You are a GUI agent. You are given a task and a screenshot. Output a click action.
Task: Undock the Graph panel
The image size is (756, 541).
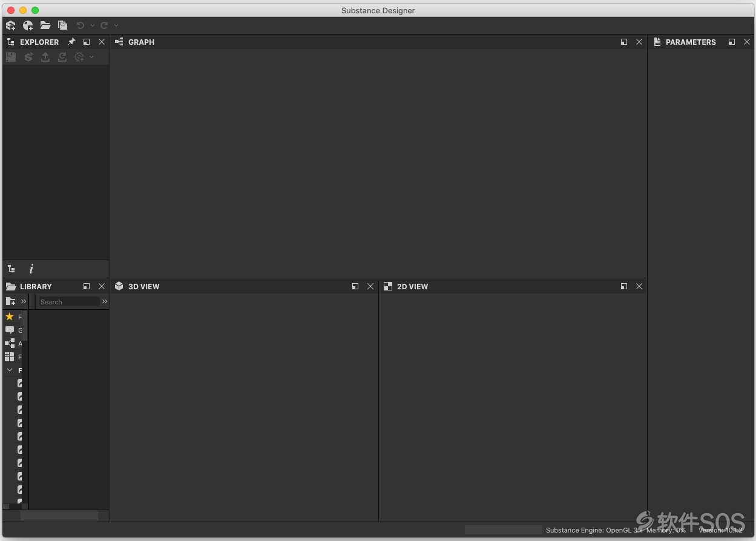(624, 42)
